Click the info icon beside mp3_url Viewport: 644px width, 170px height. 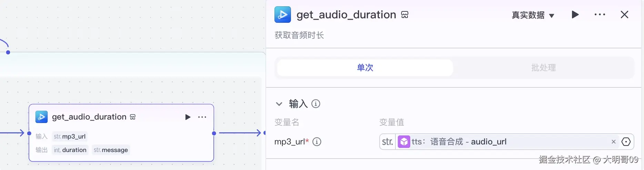click(317, 142)
